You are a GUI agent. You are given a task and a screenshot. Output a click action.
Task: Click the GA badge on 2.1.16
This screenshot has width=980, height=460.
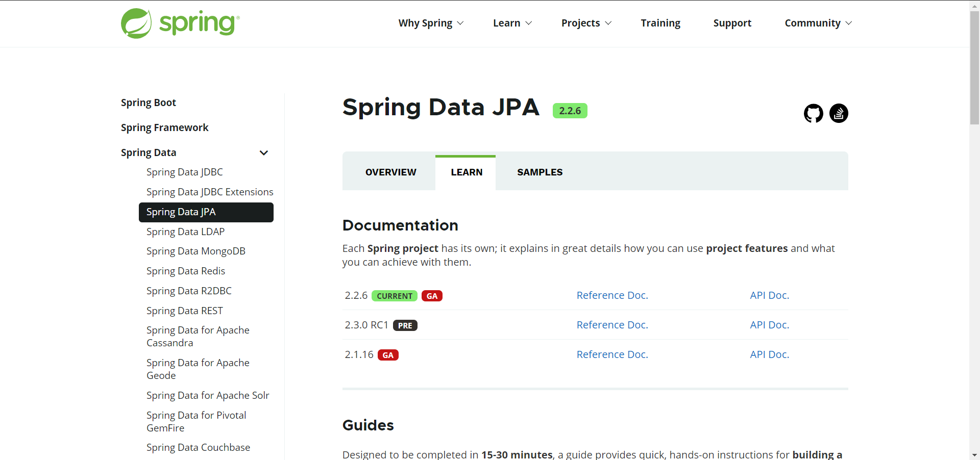click(x=388, y=355)
